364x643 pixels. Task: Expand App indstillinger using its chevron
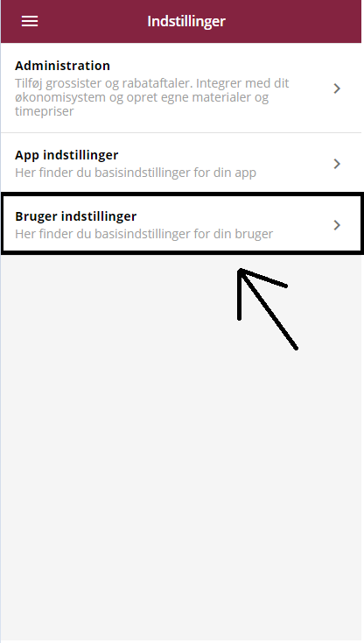[337, 164]
